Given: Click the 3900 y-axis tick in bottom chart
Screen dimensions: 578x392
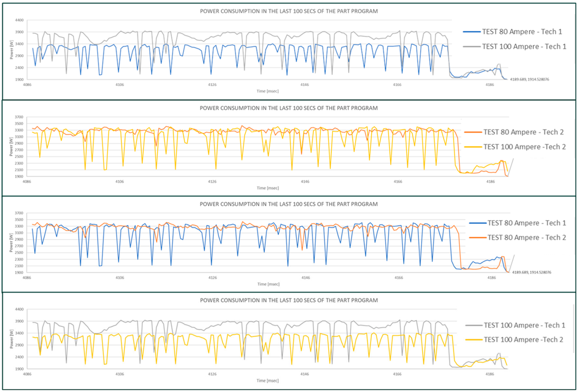Looking at the screenshot, I should click(x=19, y=321).
